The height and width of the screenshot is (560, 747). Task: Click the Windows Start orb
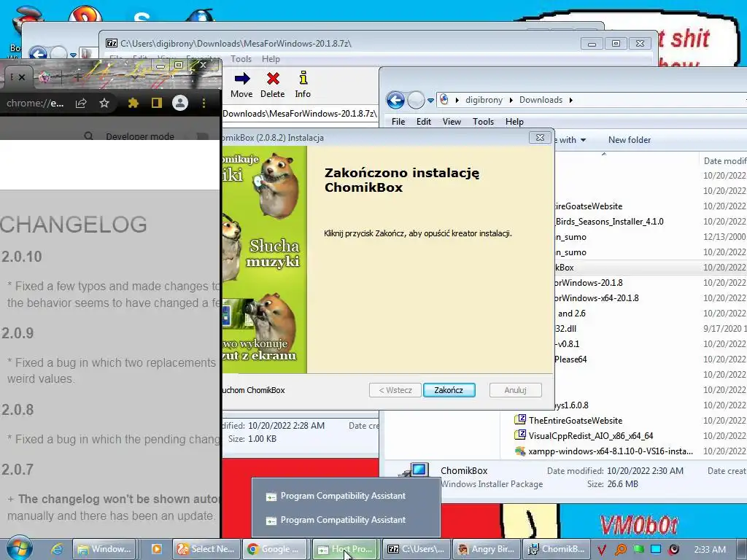20,548
